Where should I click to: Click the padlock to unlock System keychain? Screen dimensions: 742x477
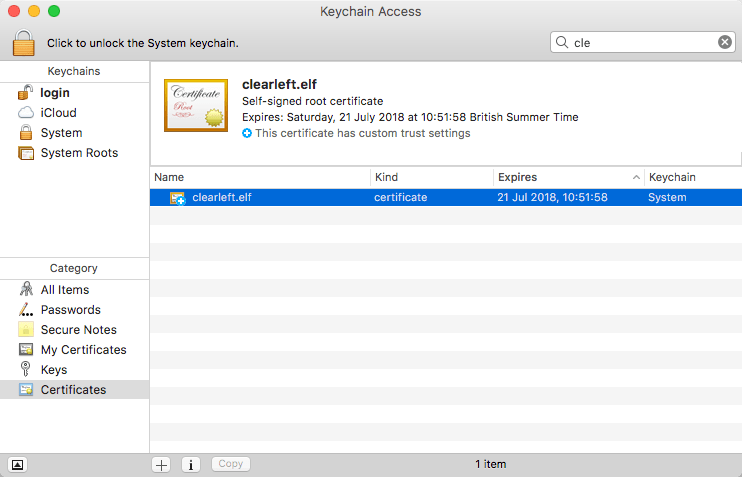(24, 43)
